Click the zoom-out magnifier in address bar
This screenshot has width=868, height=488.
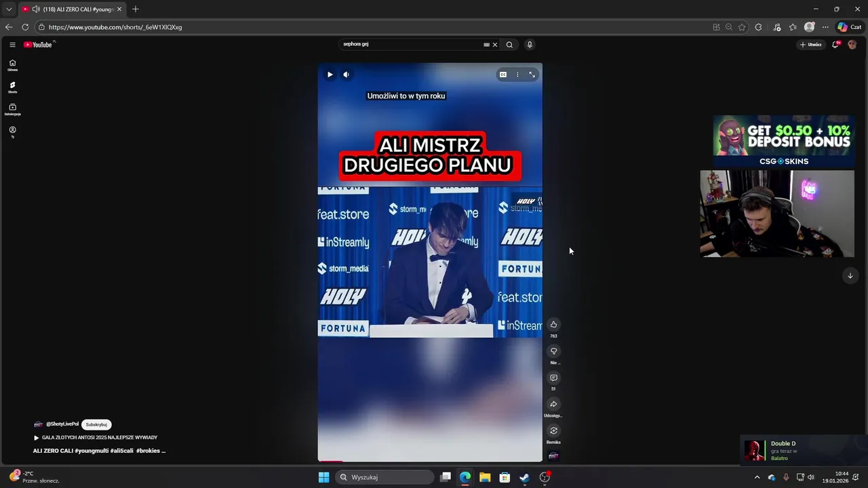tap(729, 27)
